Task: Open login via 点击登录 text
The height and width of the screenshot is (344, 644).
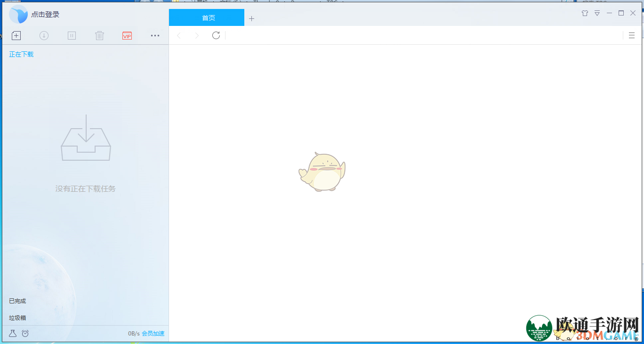Action: tap(45, 15)
